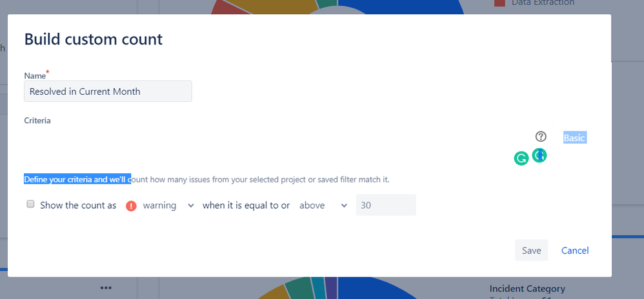Click the red warning exclamation icon
Image resolution: width=644 pixels, height=299 pixels.
pyautogui.click(x=131, y=206)
